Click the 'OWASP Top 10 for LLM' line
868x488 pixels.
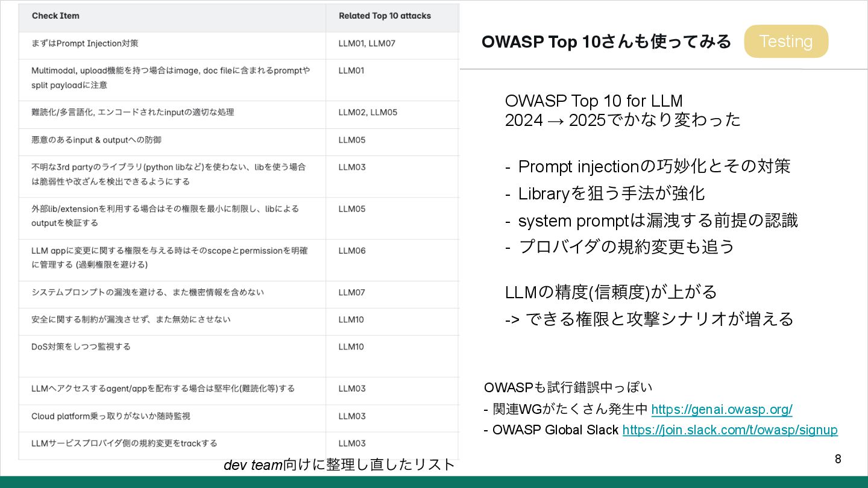tap(594, 101)
